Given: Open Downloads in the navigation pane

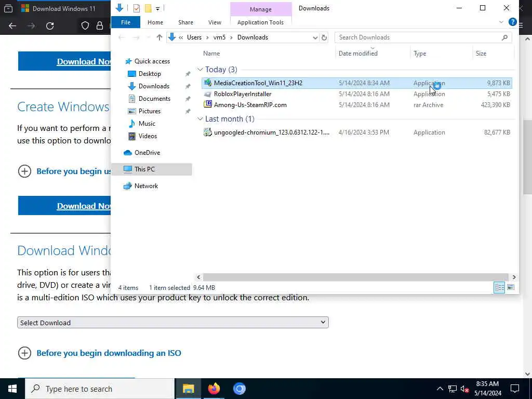Looking at the screenshot, I should coord(154,86).
